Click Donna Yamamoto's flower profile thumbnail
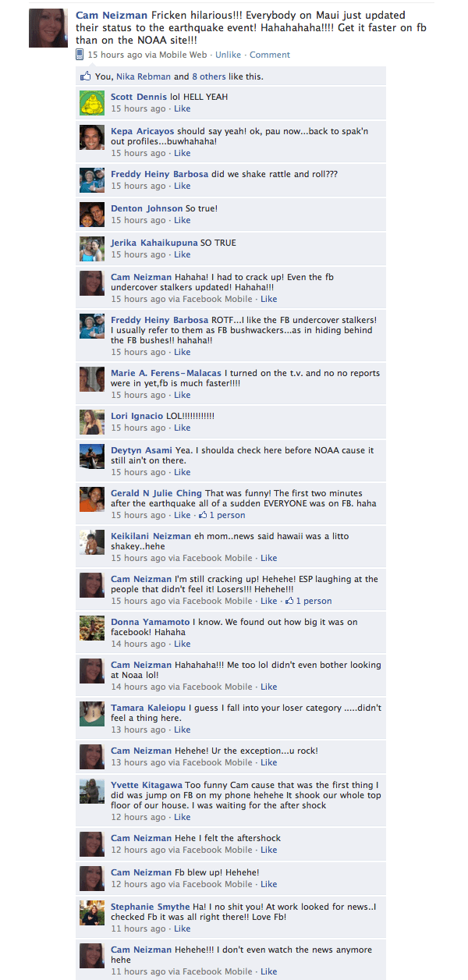 pos(92,628)
